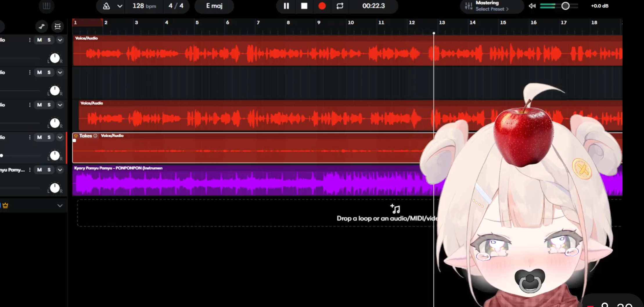
Task: Mute the fourth (selected) track with M
Action: (39, 137)
